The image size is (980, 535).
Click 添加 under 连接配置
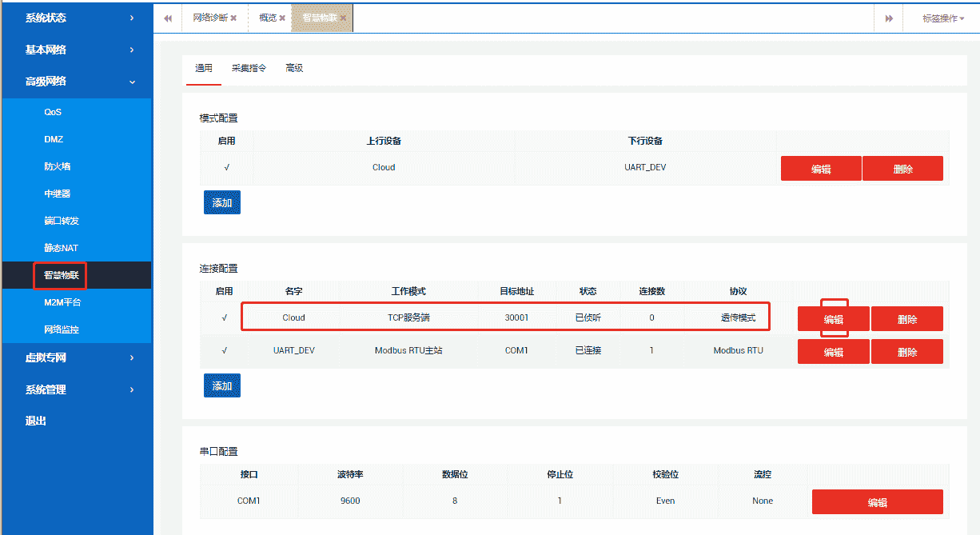[x=221, y=386]
